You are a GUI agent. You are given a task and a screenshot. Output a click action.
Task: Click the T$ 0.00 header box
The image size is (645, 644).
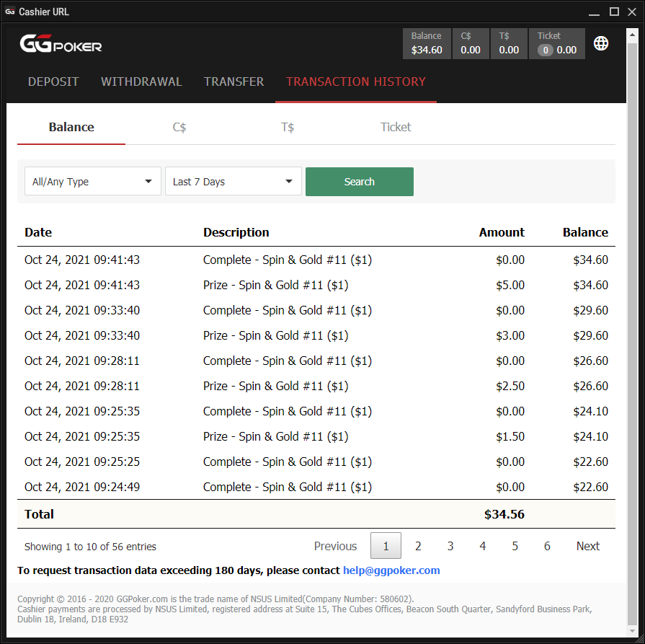(509, 44)
